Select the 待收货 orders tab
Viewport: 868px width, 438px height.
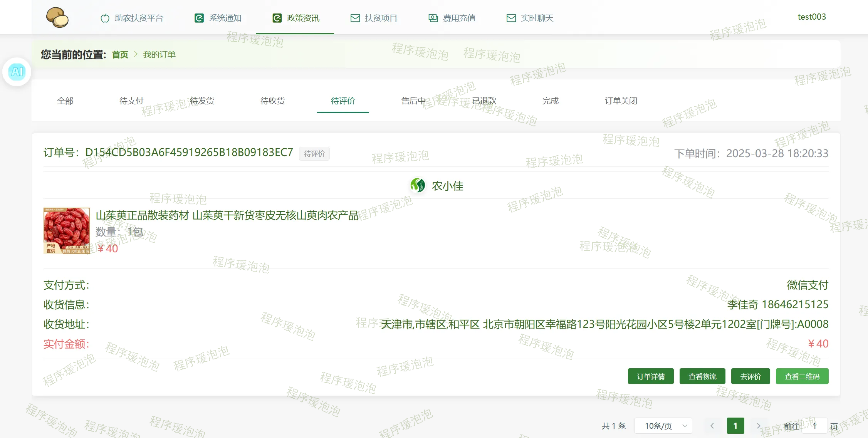pos(272,101)
